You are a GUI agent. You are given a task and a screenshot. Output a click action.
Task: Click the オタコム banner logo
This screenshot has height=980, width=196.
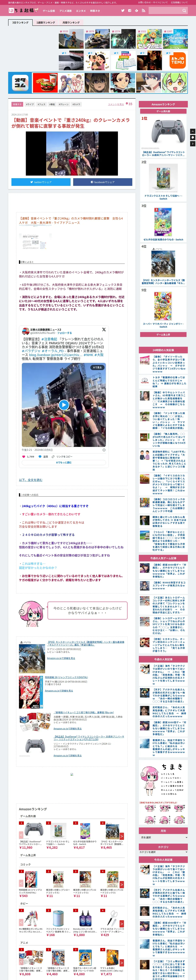[20, 83]
